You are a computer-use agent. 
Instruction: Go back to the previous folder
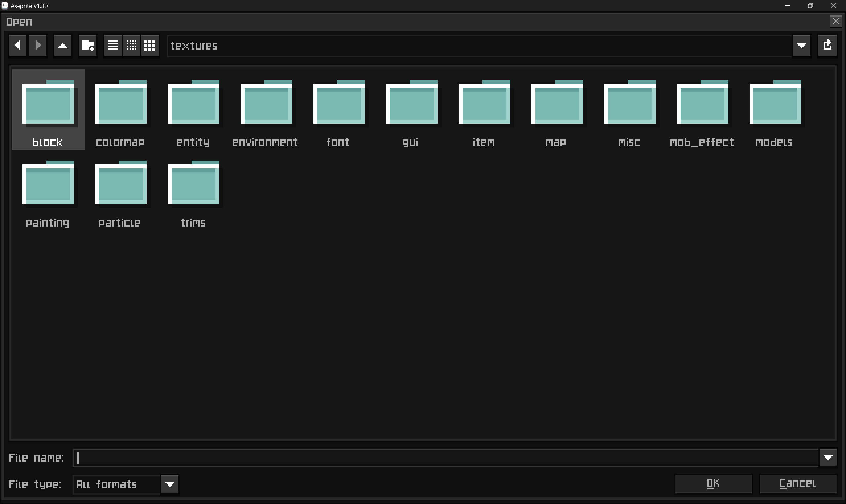(18, 45)
